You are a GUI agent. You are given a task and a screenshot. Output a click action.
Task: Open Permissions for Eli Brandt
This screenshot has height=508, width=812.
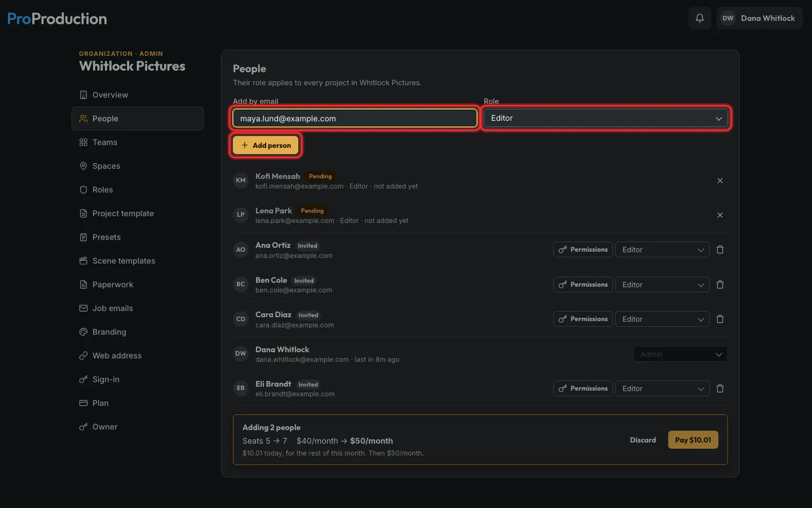[x=583, y=388]
